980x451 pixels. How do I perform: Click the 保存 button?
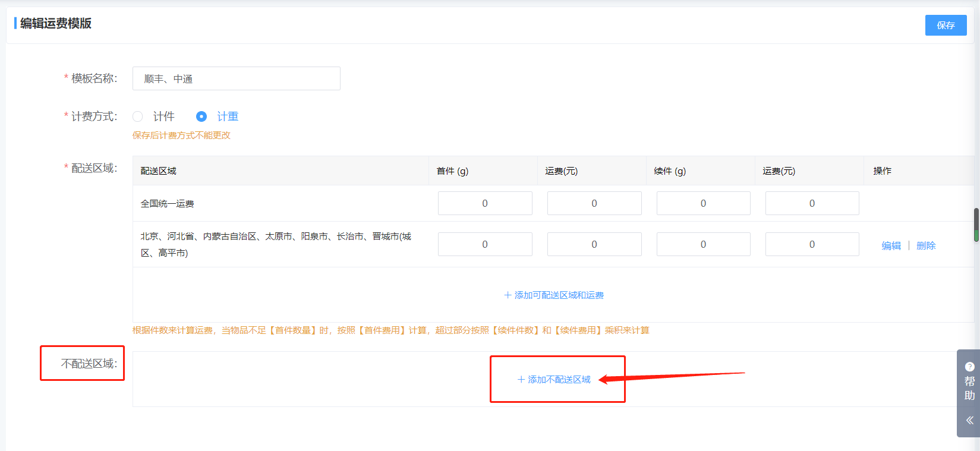(x=946, y=25)
